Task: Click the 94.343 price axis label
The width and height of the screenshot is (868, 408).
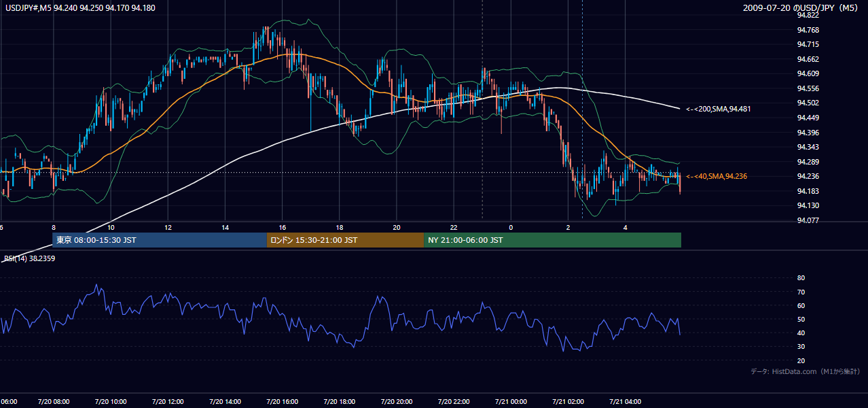Action: (808, 147)
